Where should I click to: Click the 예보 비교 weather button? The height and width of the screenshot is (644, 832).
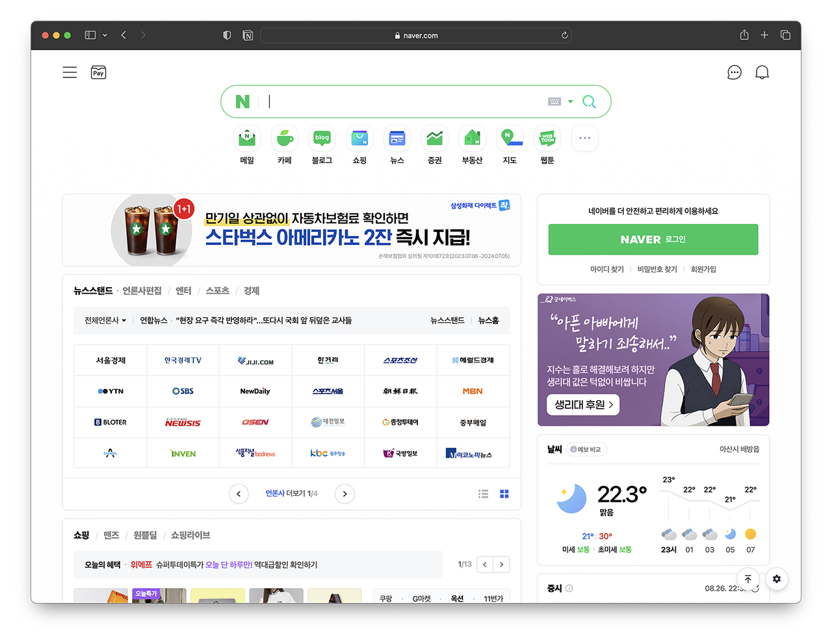pos(586,449)
